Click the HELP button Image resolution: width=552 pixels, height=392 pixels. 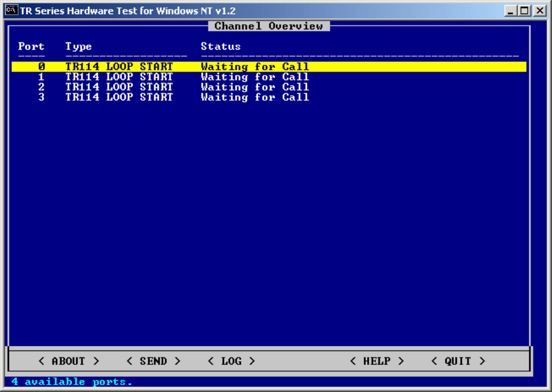click(x=377, y=361)
